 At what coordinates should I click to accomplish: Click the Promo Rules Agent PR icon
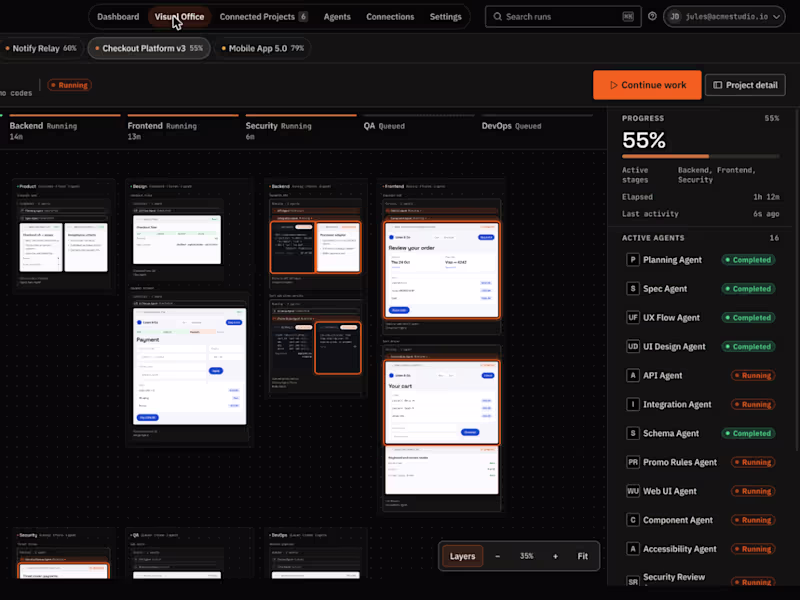[633, 462]
